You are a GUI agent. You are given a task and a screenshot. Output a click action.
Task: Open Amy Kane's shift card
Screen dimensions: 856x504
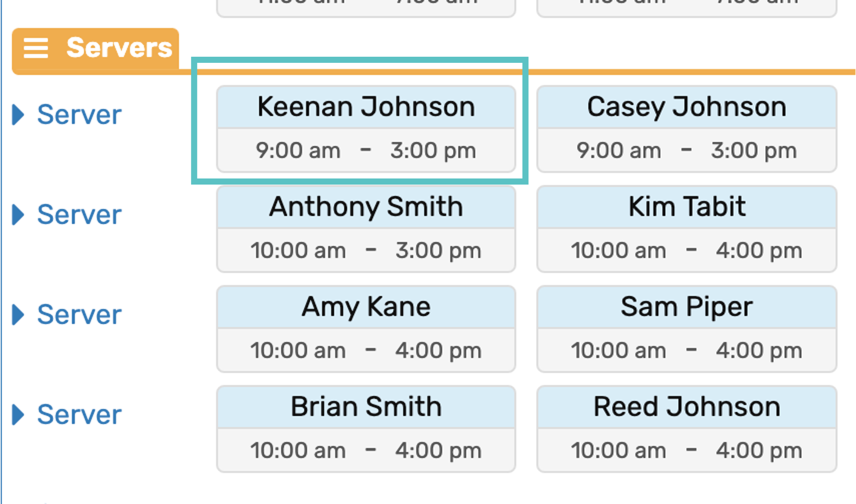(366, 329)
